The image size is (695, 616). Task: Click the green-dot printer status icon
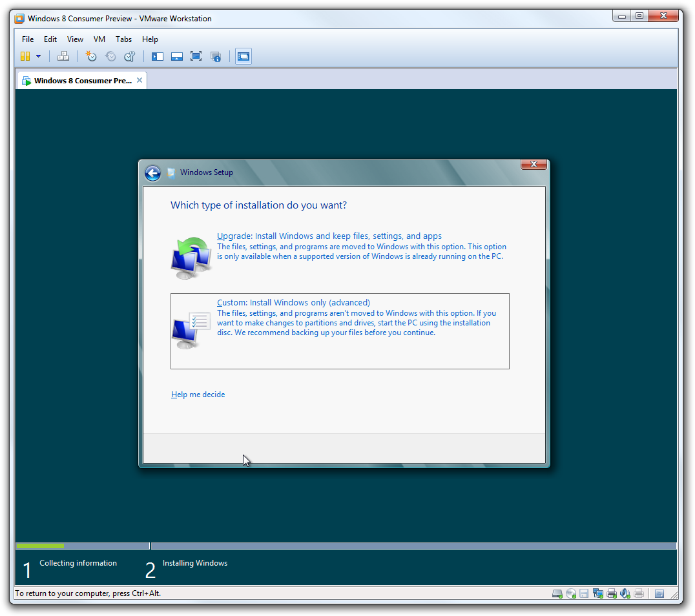[x=612, y=593]
